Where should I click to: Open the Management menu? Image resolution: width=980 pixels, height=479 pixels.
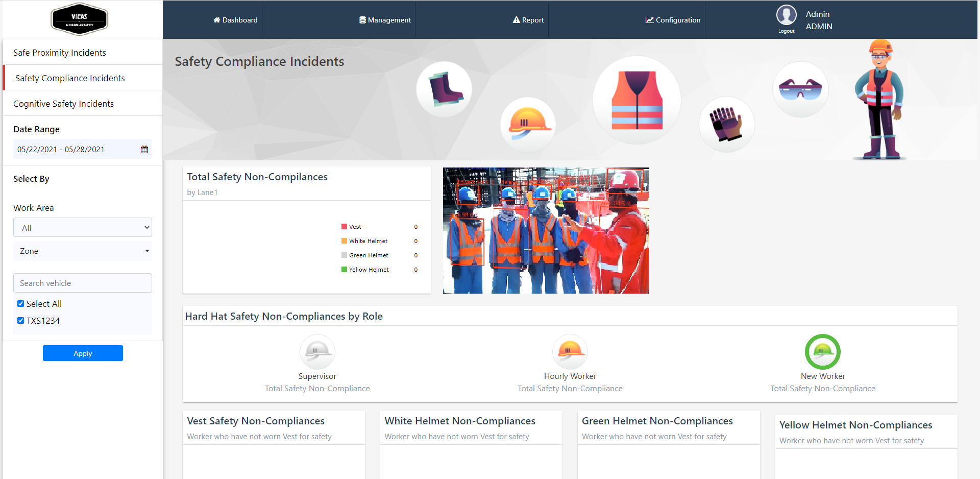(x=385, y=20)
